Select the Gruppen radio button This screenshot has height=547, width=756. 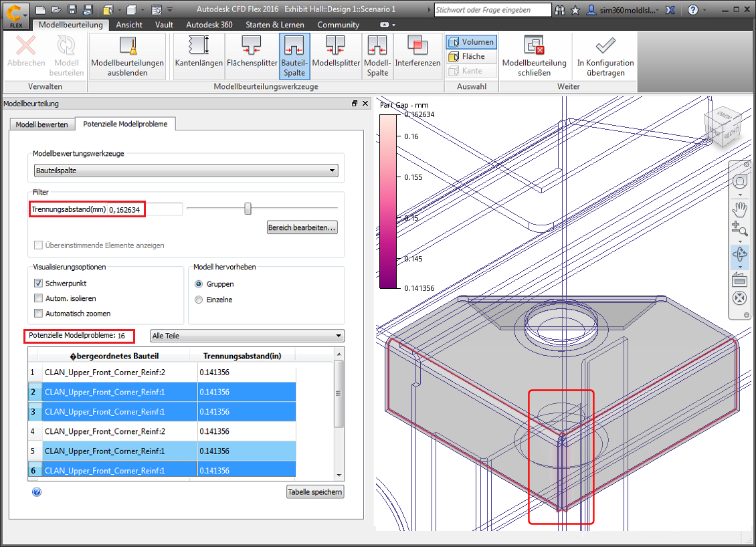199,284
